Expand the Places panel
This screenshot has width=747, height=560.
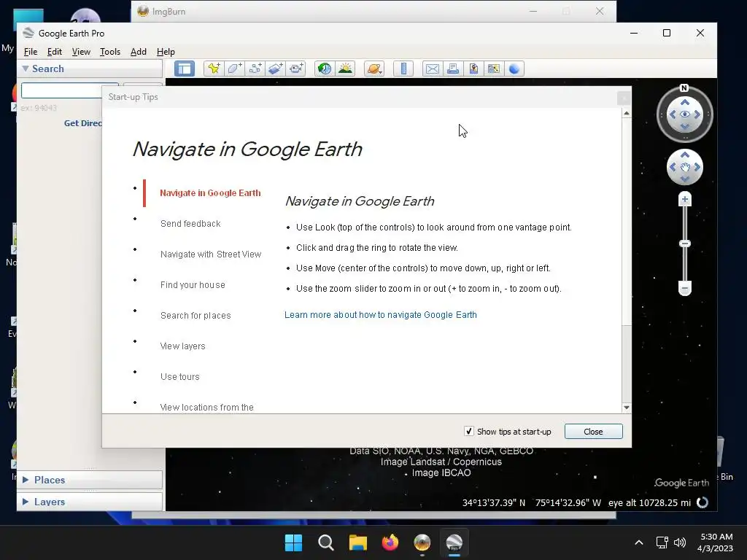[x=90, y=480]
